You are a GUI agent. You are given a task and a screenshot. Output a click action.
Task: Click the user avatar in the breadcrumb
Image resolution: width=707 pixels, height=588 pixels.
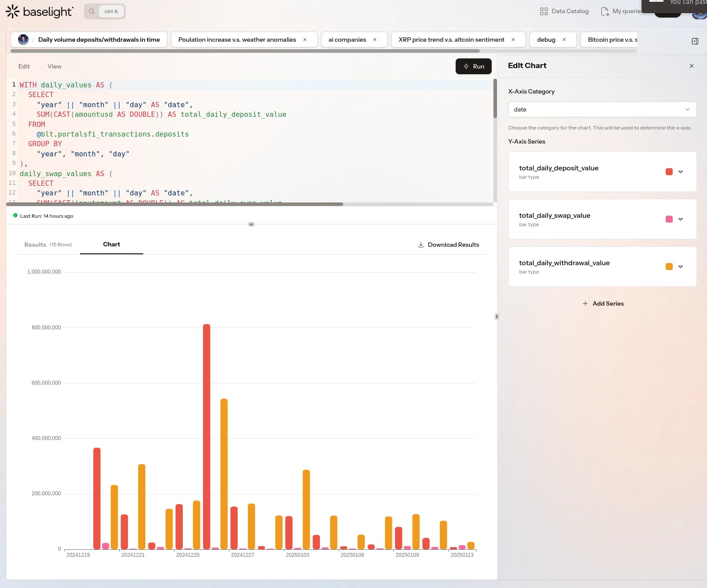(x=23, y=40)
